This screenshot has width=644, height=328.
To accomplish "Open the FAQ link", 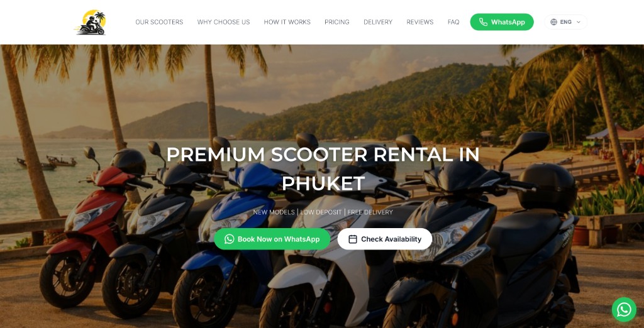I will pyautogui.click(x=453, y=22).
